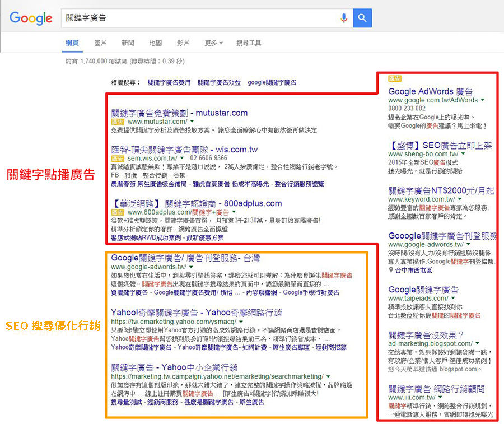
Task: Open Yahoo!奇摩關鍵字廣告 search result
Action: click(x=196, y=313)
